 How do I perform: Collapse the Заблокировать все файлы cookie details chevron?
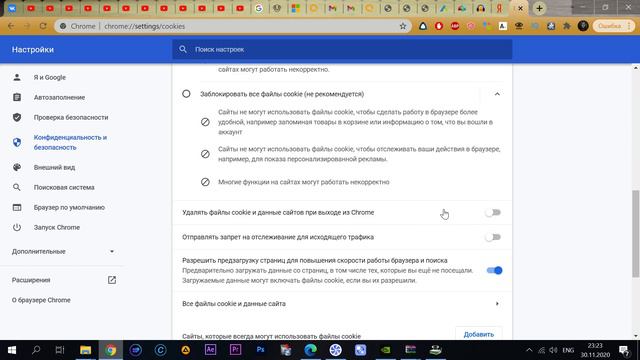point(497,94)
